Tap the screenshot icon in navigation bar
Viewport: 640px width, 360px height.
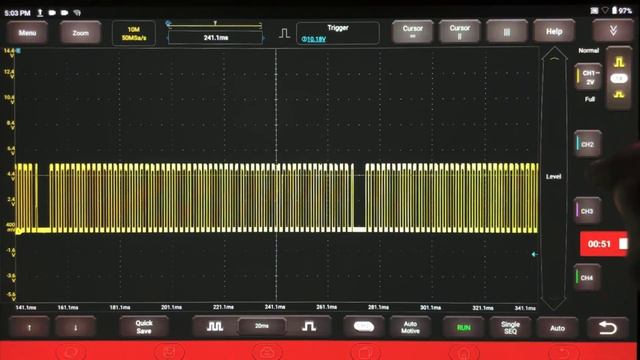[169, 353]
